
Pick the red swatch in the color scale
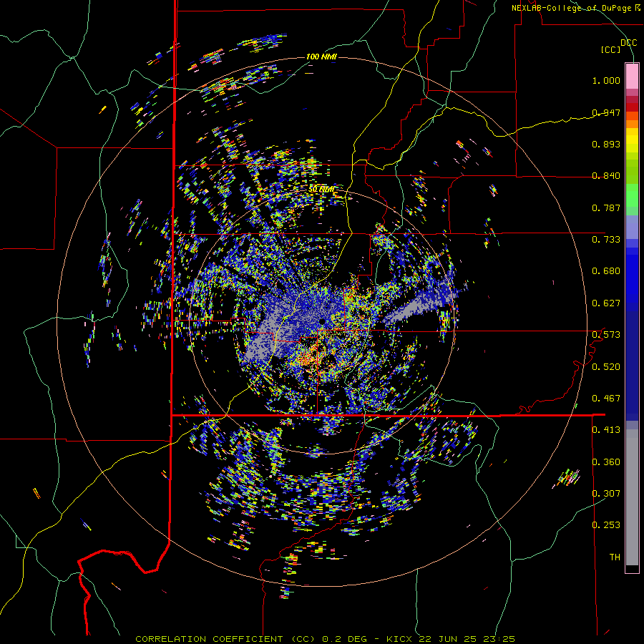click(x=632, y=107)
